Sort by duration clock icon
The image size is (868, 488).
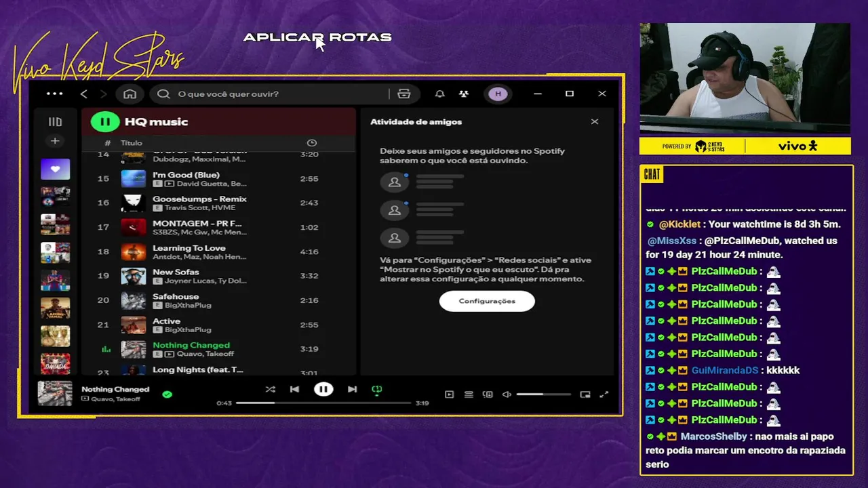(311, 143)
